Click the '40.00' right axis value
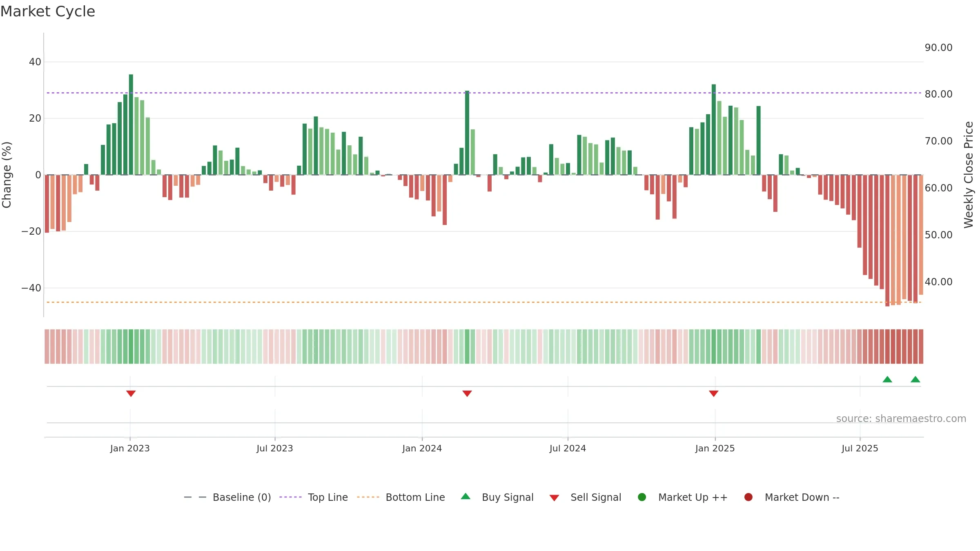This screenshot has height=551, width=980. point(938,282)
